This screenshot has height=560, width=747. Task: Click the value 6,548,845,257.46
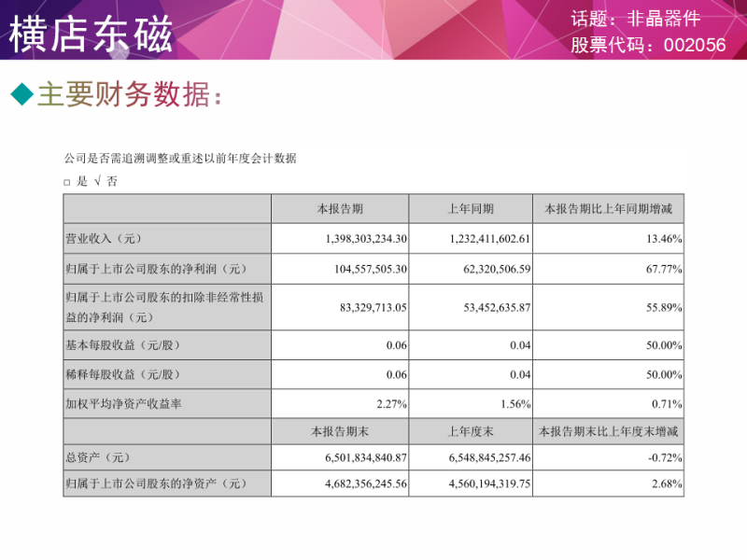click(x=489, y=457)
